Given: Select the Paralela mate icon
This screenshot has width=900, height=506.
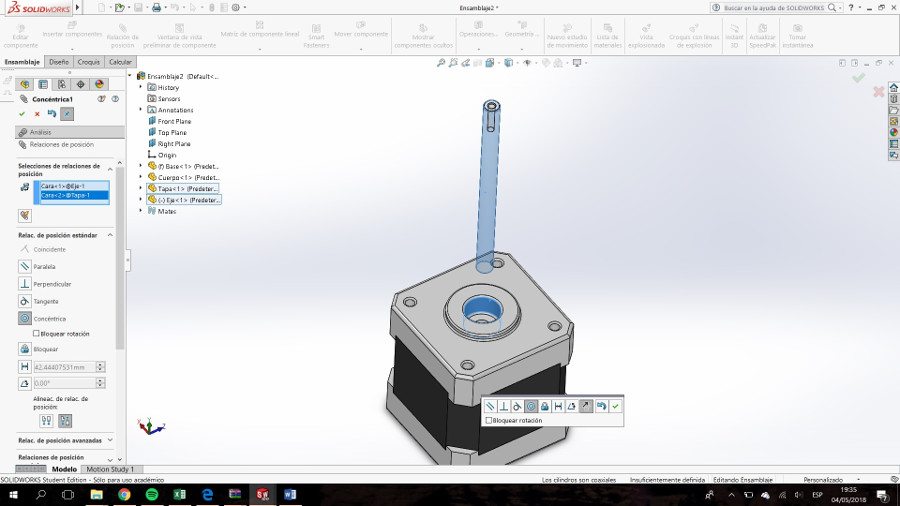Looking at the screenshot, I should tap(25, 266).
